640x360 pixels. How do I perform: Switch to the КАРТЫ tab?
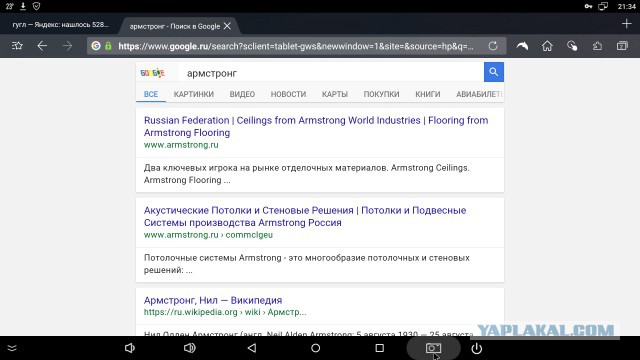[335, 94]
